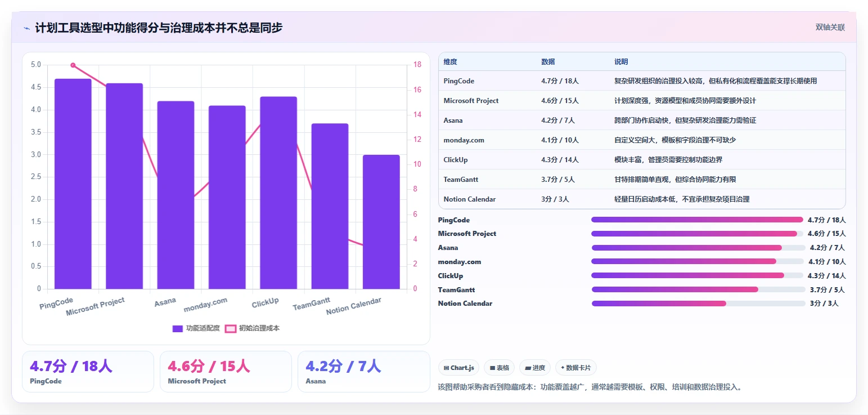Viewport: 868px width, 415px height.
Task: Click the footer note about 隐藏成本
Action: 590,387
